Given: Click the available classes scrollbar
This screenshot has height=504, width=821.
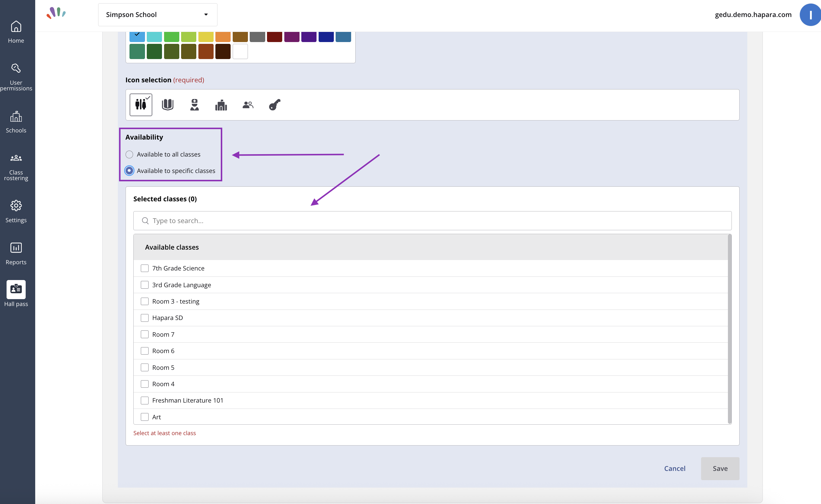Looking at the screenshot, I should coord(729,329).
